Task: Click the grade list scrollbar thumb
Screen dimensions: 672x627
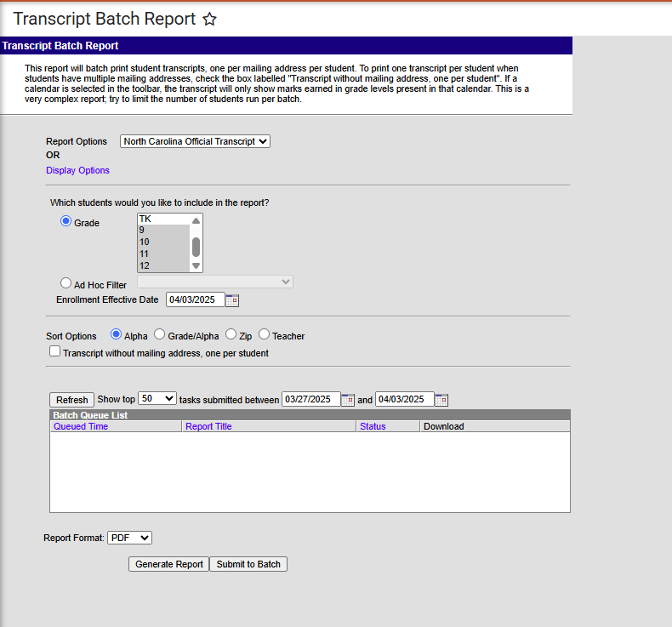Action: click(196, 248)
